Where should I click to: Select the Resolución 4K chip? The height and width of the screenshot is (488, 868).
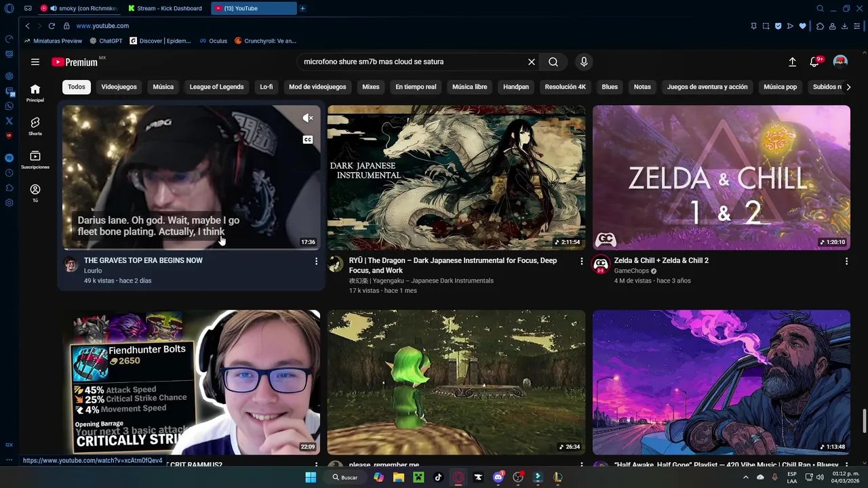point(565,87)
